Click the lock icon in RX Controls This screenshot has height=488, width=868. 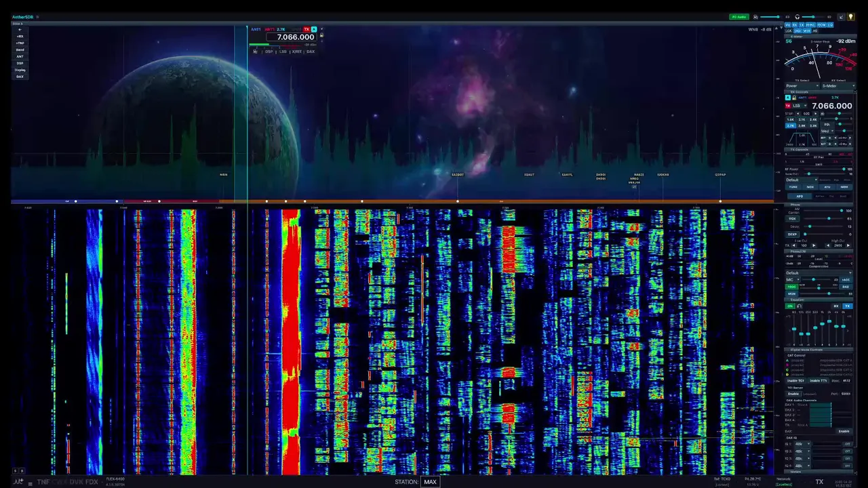794,98
